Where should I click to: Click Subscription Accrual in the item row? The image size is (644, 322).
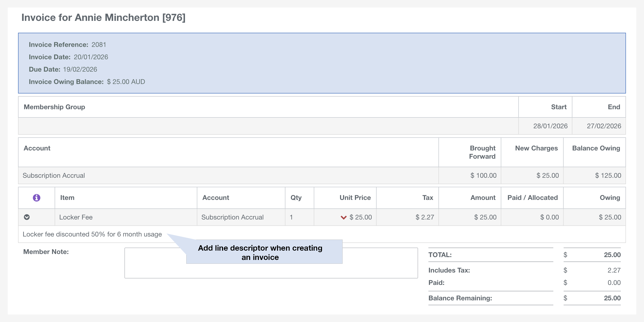click(232, 217)
